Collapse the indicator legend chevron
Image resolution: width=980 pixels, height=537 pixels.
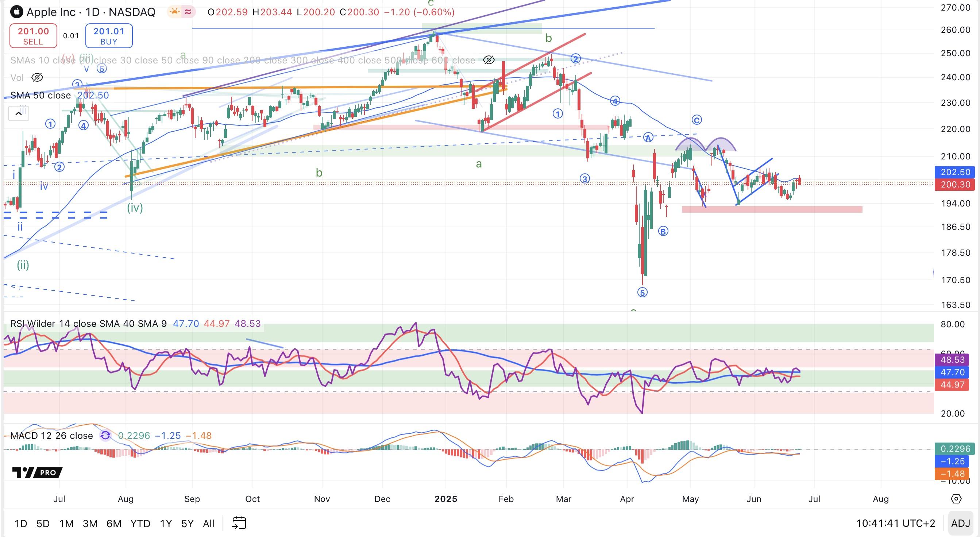click(18, 113)
